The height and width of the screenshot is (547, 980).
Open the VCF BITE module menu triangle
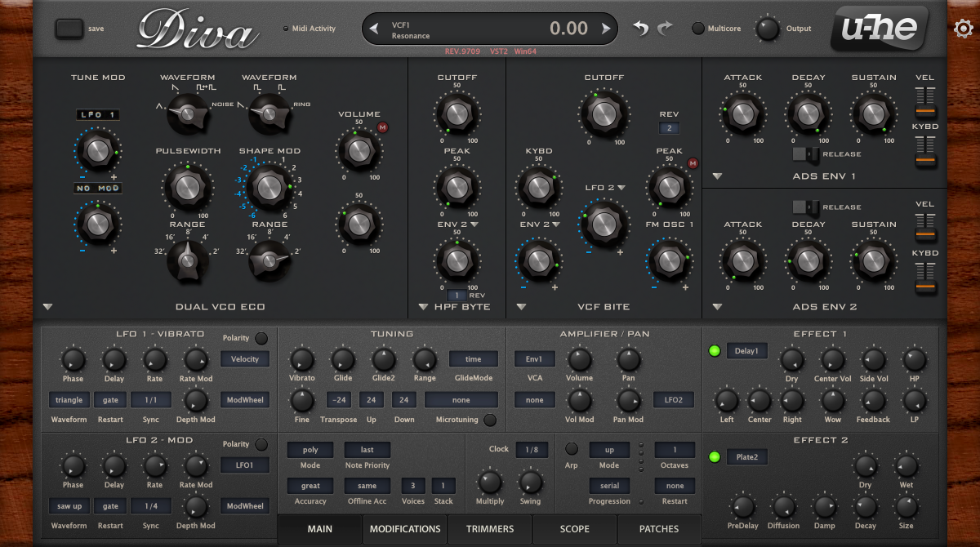521,307
